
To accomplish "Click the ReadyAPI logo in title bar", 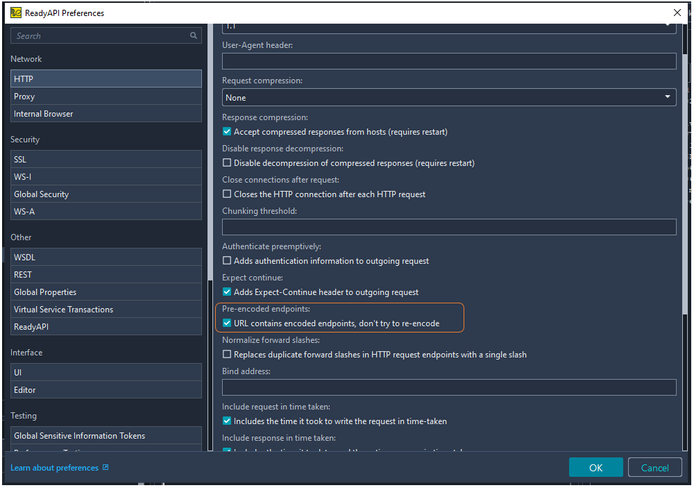I will [13, 11].
